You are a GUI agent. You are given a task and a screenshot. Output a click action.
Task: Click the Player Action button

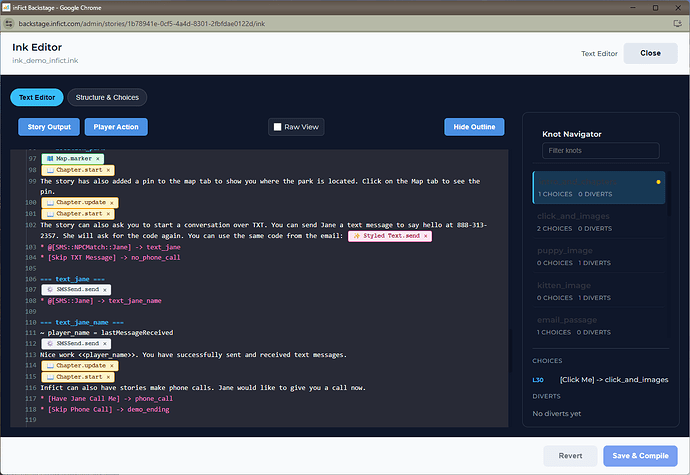point(116,127)
